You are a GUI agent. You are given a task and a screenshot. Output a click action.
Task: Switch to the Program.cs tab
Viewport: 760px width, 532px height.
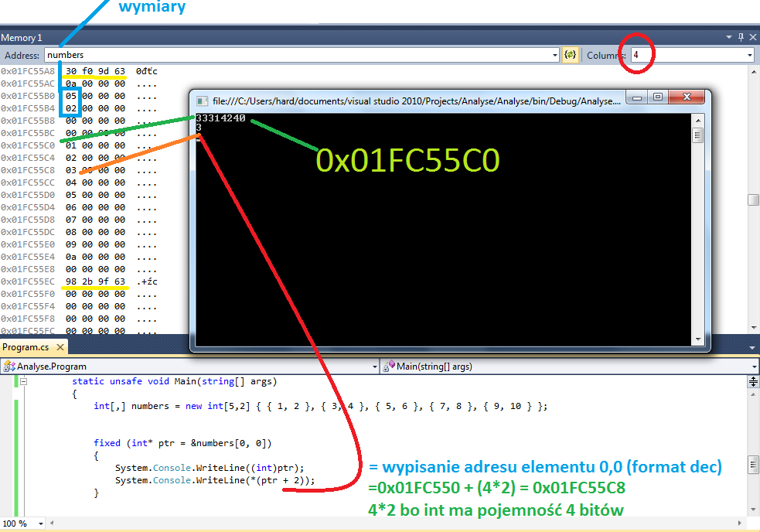tap(26, 347)
